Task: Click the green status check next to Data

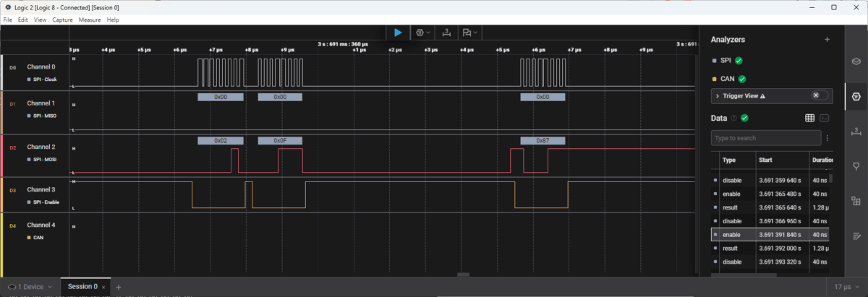Action: coord(744,118)
